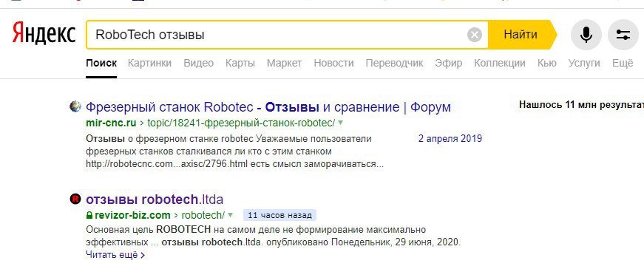Activate voice search microphone icon

click(x=586, y=35)
